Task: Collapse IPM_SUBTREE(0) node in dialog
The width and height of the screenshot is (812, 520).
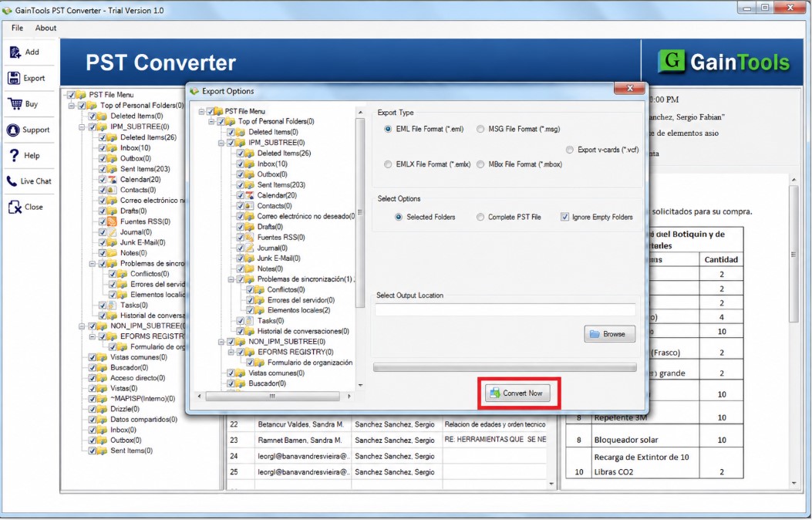Action: point(221,143)
